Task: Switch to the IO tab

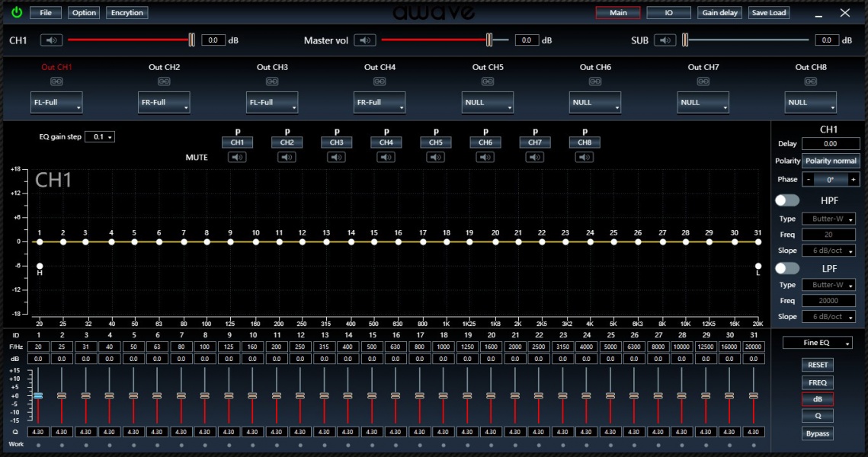Action: tap(668, 13)
